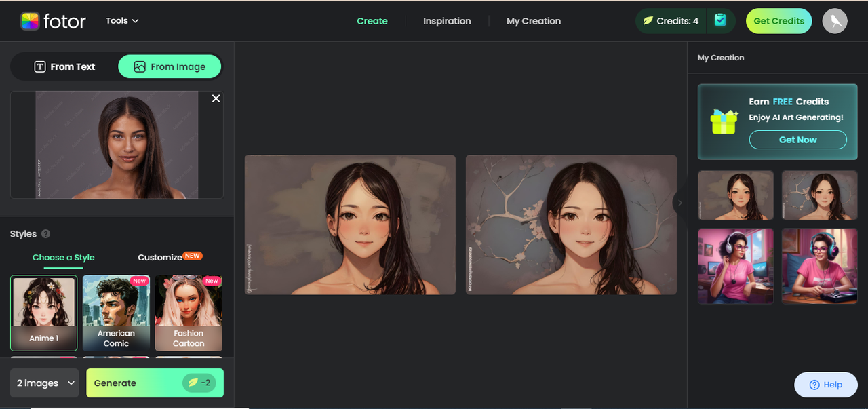Click the Earn FREE Credits text

pos(789,102)
